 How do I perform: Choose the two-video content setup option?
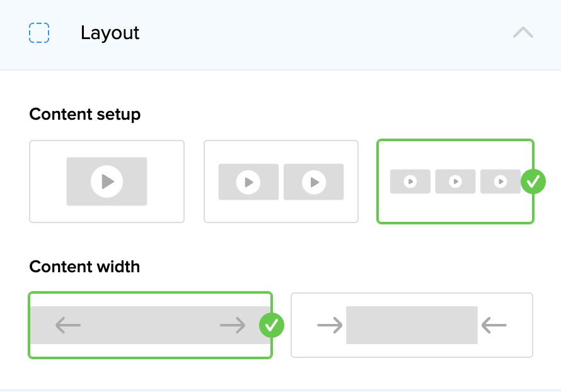(280, 182)
